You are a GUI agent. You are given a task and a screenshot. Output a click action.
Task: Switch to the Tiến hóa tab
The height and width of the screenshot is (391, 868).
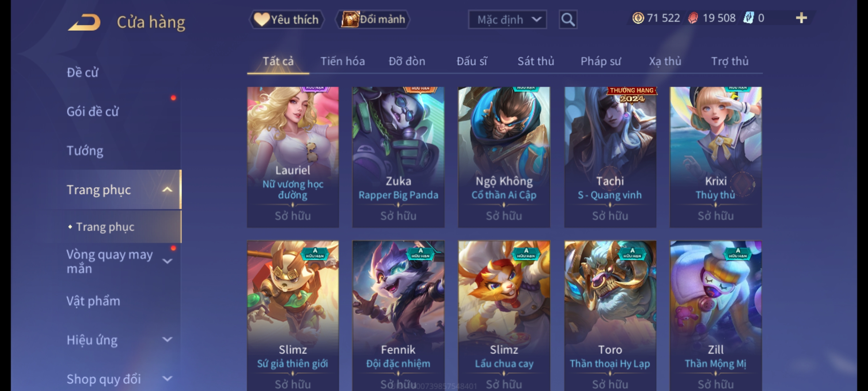342,61
